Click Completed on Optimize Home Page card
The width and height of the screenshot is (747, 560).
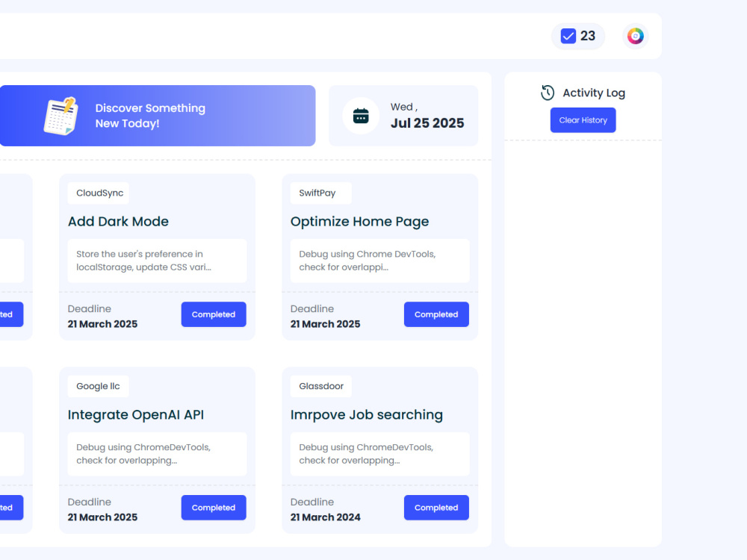coord(436,314)
